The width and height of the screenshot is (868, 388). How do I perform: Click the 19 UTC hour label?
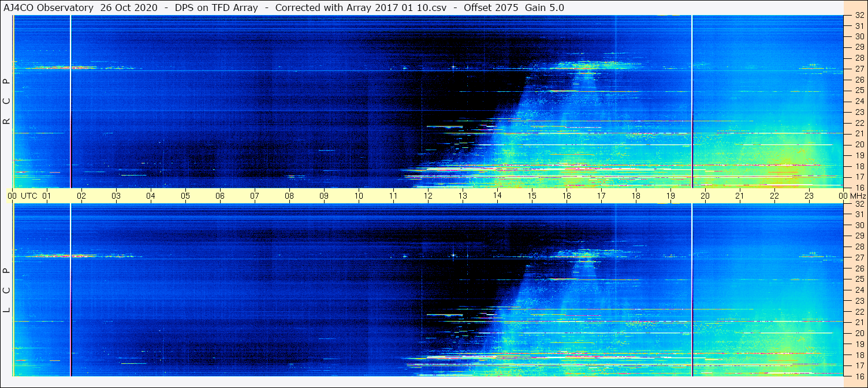pyautogui.click(x=670, y=196)
